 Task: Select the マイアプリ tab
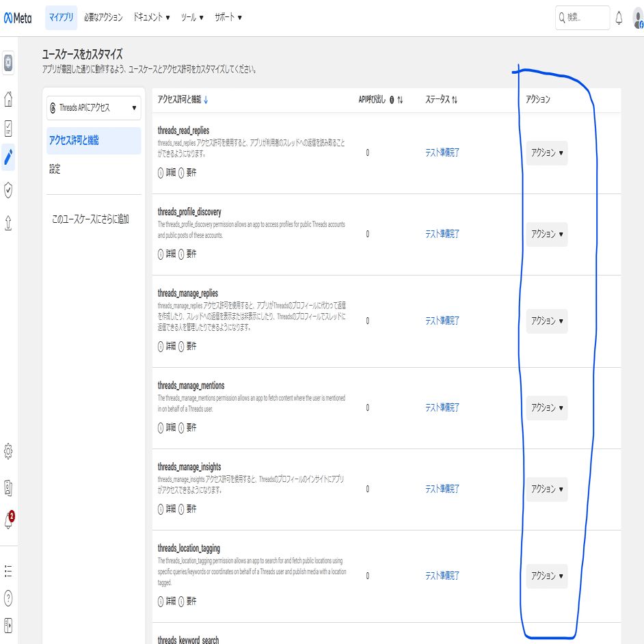click(x=62, y=18)
